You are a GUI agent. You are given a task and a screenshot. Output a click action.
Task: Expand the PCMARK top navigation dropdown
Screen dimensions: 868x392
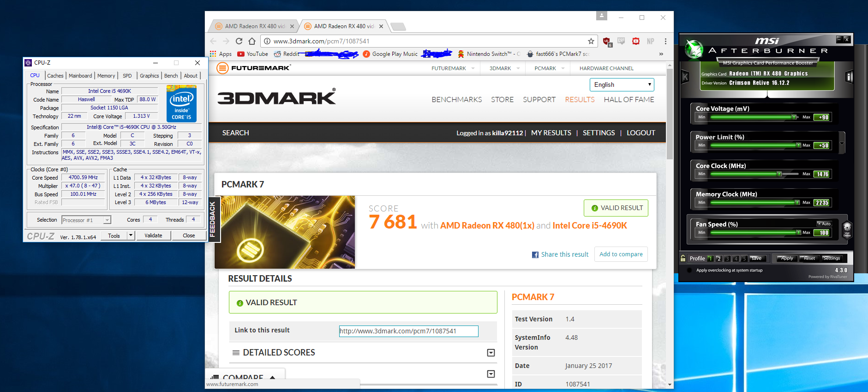click(x=563, y=68)
